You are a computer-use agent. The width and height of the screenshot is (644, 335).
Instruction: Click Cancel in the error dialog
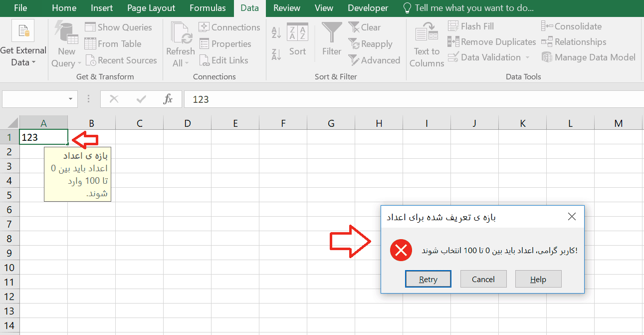pyautogui.click(x=483, y=279)
